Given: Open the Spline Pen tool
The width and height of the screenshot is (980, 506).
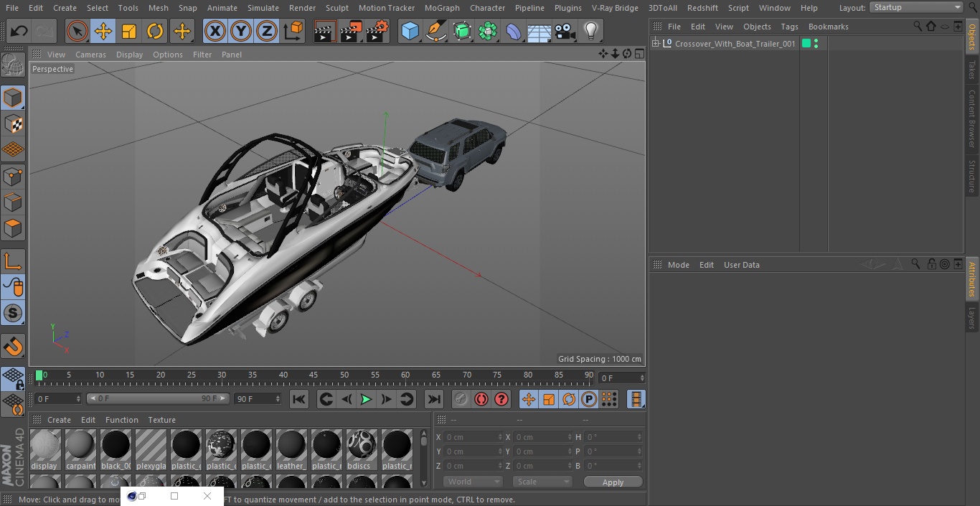Looking at the screenshot, I should (435, 31).
